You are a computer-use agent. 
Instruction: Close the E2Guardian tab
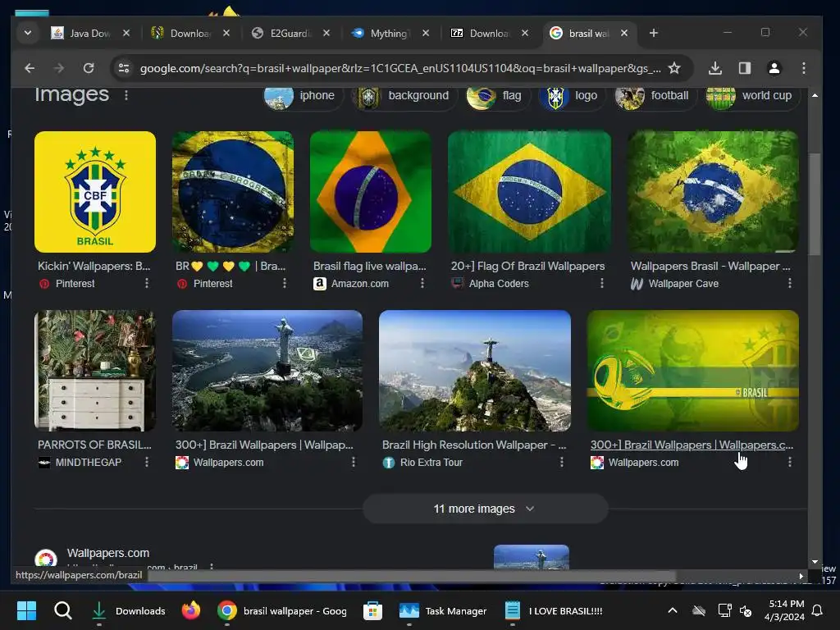(x=326, y=33)
